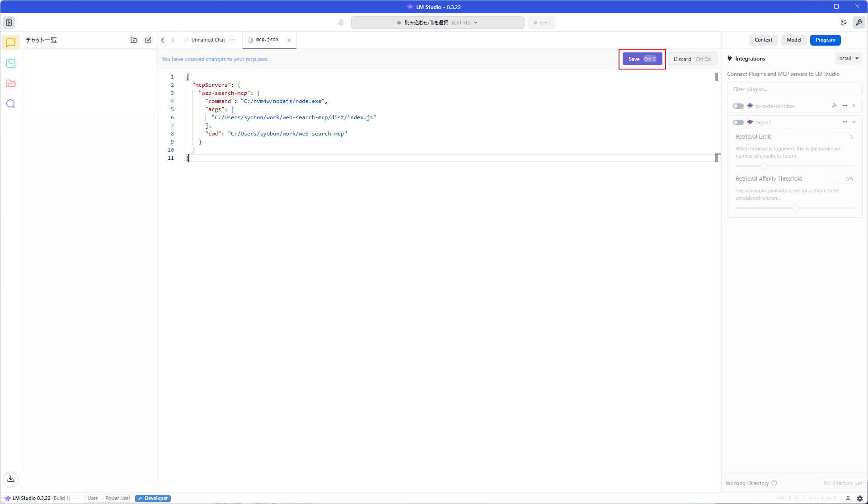Screen dimensions: 868x504
Task: Click No directory yet working directory field
Action: pyautogui.click(x=842, y=483)
